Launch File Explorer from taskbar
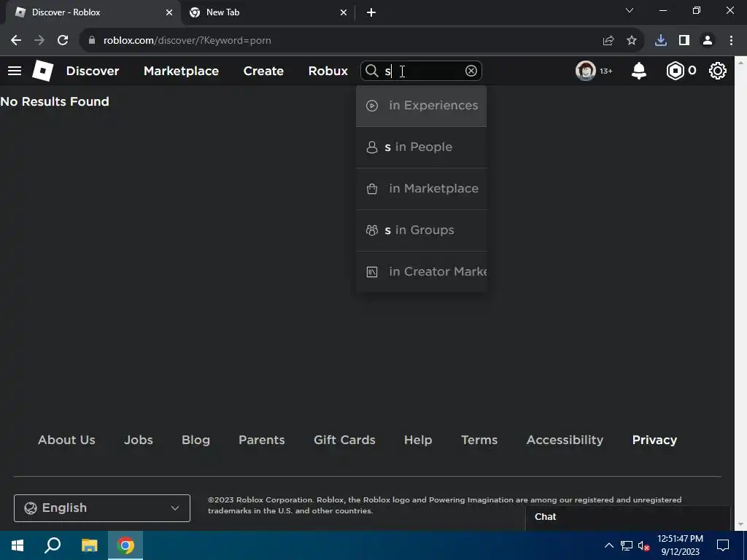The image size is (747, 560). click(x=89, y=545)
